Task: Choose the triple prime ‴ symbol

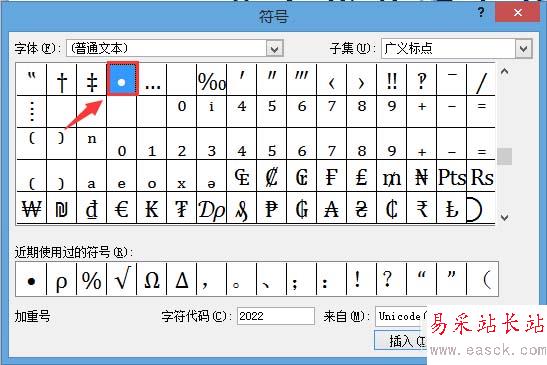Action: point(302,80)
